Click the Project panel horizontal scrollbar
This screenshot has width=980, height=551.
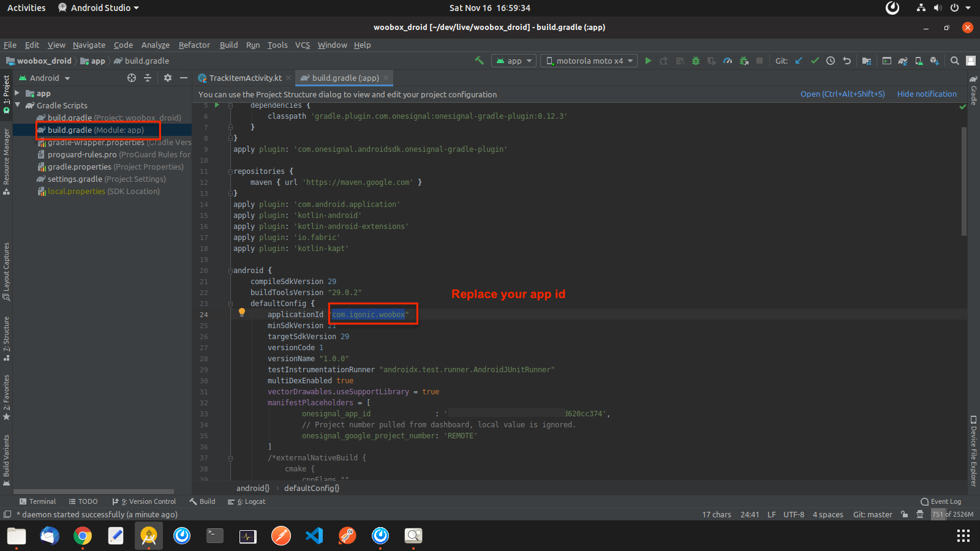94,491
